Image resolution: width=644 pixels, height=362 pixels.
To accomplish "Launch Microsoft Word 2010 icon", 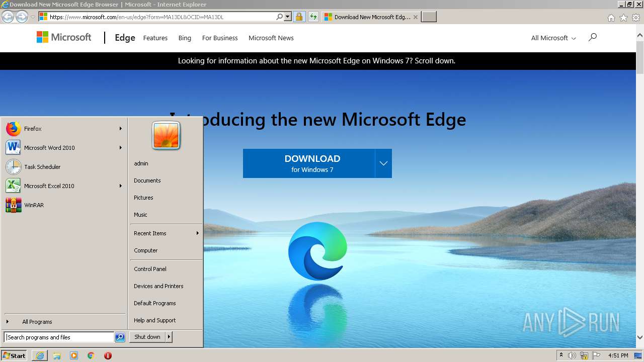I will (x=14, y=148).
